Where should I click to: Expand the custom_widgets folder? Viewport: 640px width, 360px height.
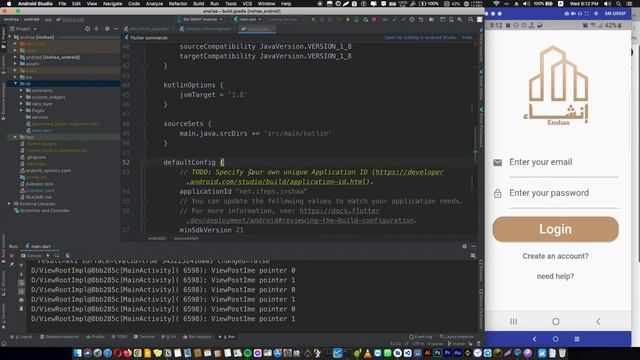pos(21,97)
